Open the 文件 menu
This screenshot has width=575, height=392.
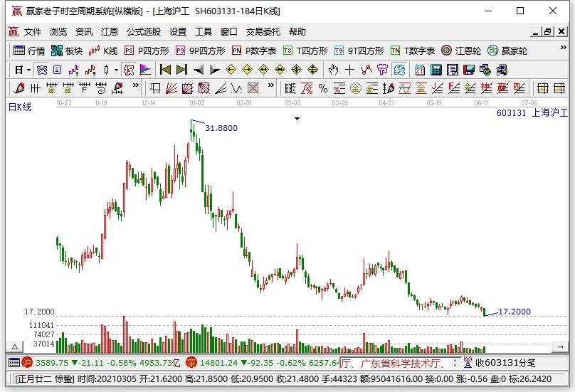[33, 32]
